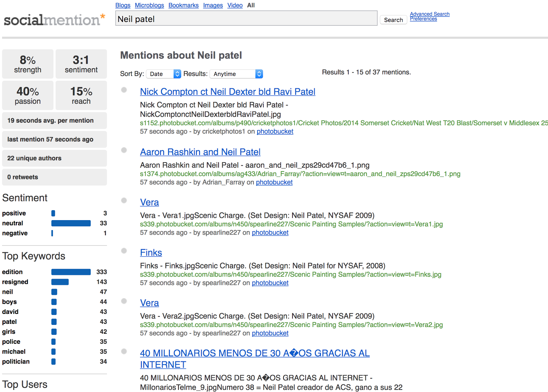Open the Advanced Search link

pyautogui.click(x=430, y=14)
